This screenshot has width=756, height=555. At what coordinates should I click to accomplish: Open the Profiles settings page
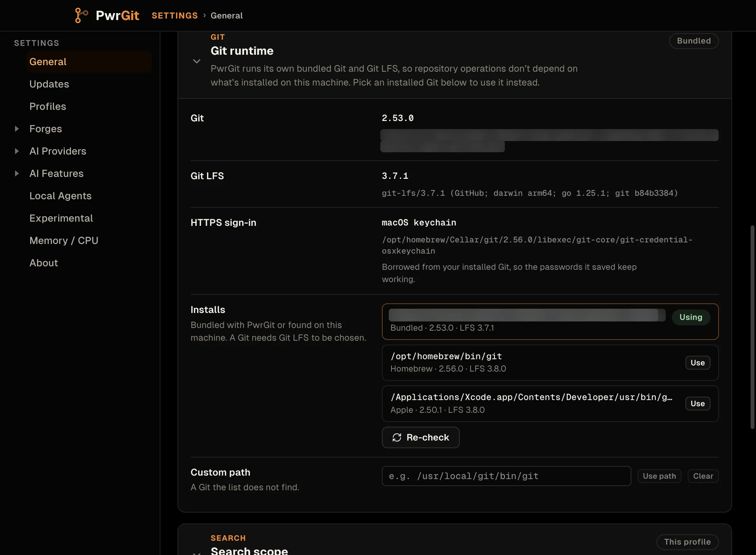tap(48, 106)
